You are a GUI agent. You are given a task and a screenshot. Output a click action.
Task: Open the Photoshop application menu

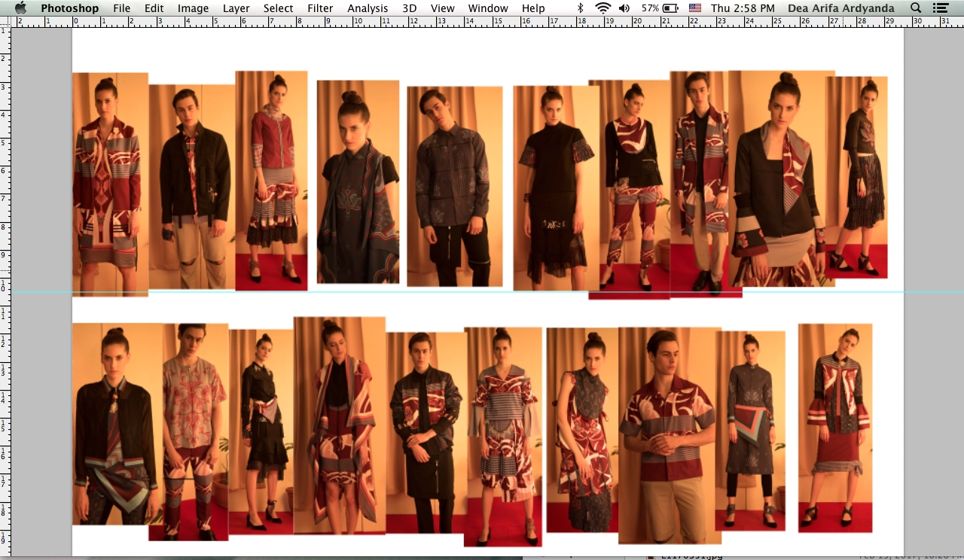69,8
